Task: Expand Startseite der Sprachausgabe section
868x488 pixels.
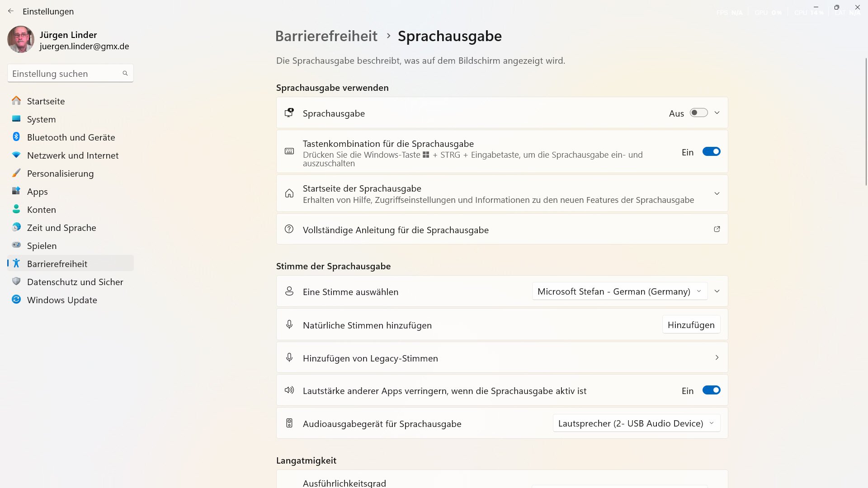Action: pos(717,194)
